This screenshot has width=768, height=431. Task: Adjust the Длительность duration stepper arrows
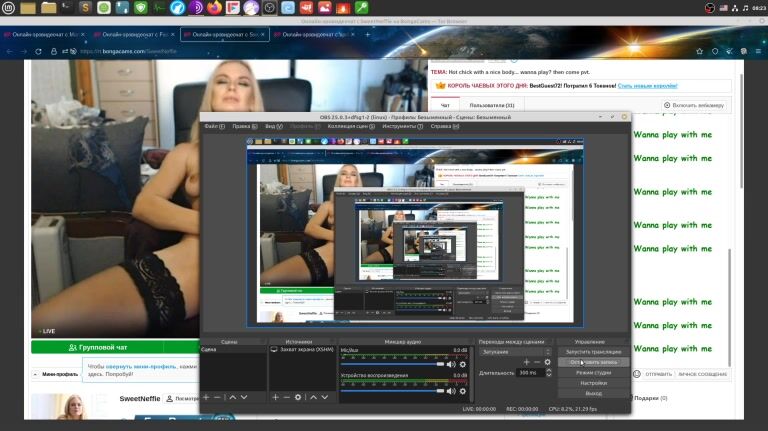549,372
